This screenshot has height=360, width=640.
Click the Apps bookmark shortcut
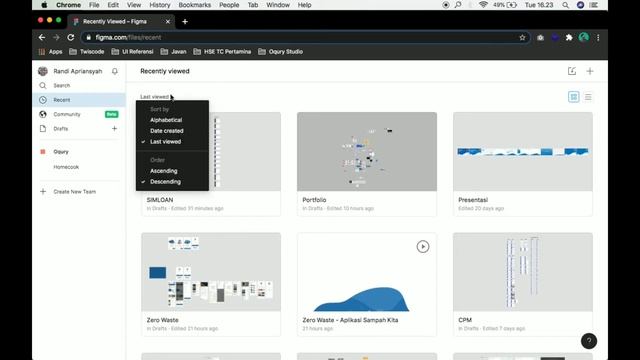point(50,52)
